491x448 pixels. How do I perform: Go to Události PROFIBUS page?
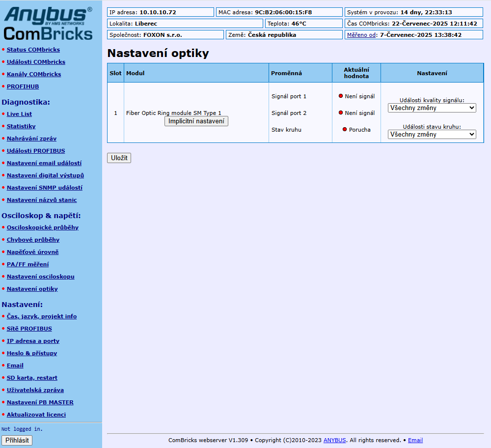click(36, 151)
